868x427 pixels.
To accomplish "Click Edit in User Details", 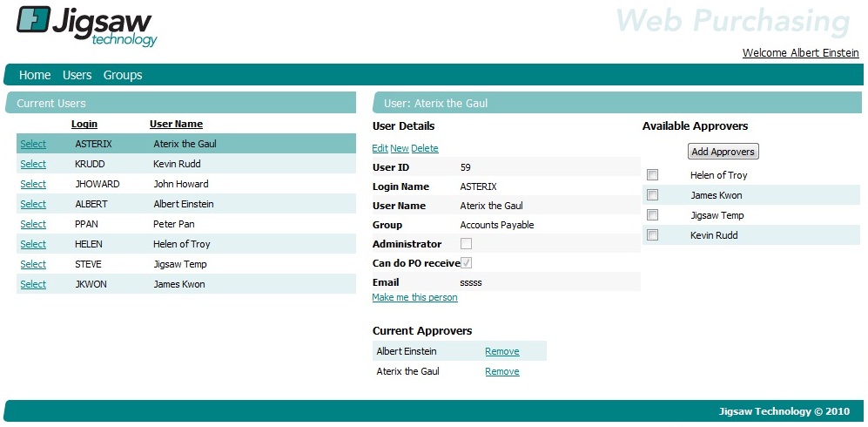I will 380,148.
